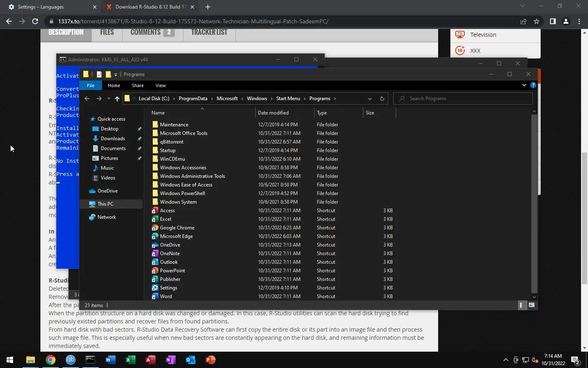Select Downloads in Quick access

(x=113, y=139)
